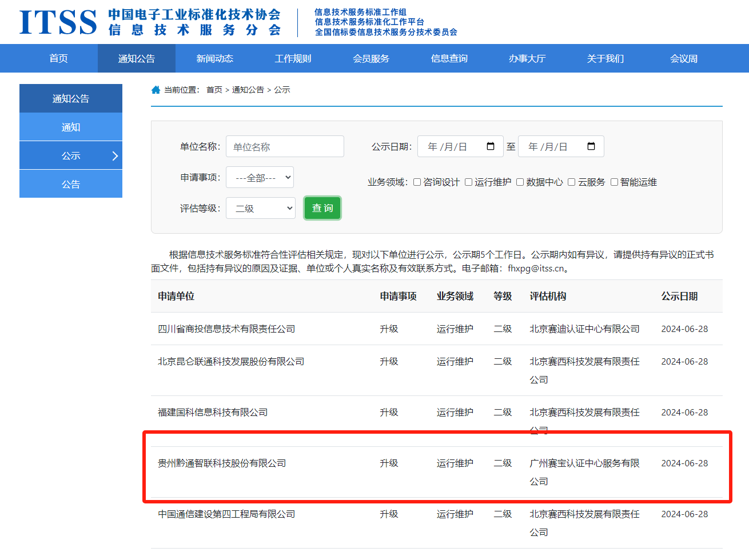Open 通知公告 in the navigation bar

pos(137,58)
